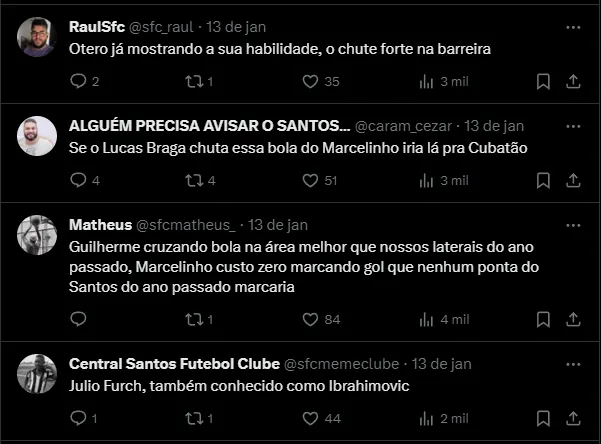Open more options on RaulSfc's tweet

click(573, 27)
